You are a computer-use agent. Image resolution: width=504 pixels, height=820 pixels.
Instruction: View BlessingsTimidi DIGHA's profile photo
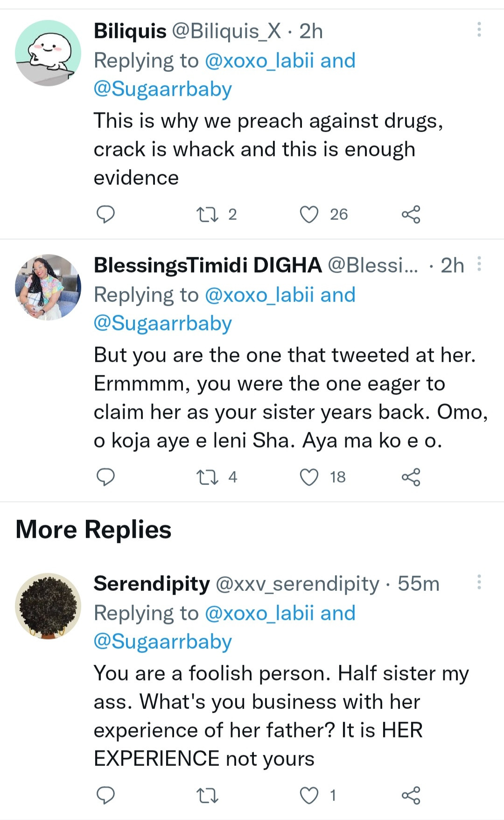pyautogui.click(x=48, y=287)
